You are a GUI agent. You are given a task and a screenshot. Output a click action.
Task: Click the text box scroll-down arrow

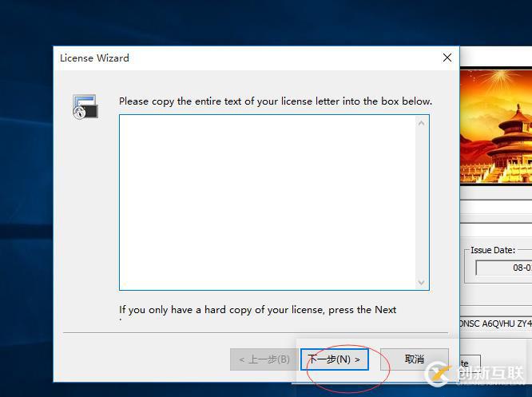[x=422, y=282]
